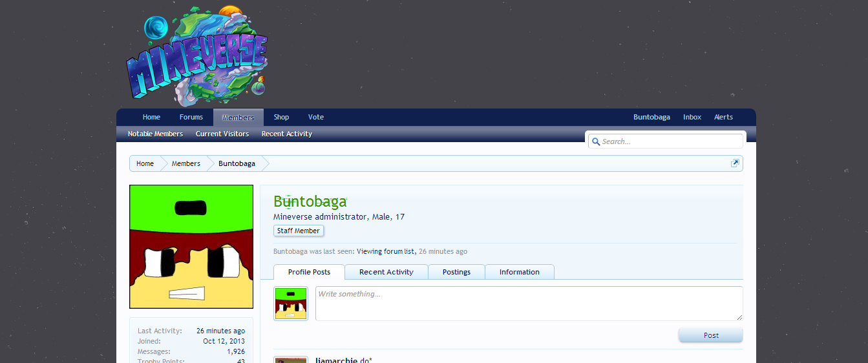Open the Trophy Points value 43

pos(241,361)
